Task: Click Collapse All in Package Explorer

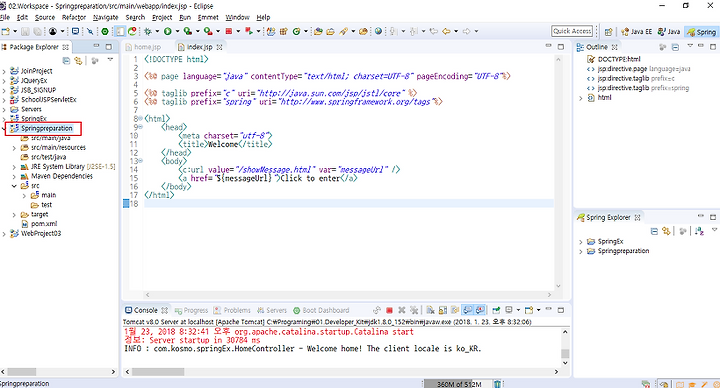Action: [x=66, y=61]
